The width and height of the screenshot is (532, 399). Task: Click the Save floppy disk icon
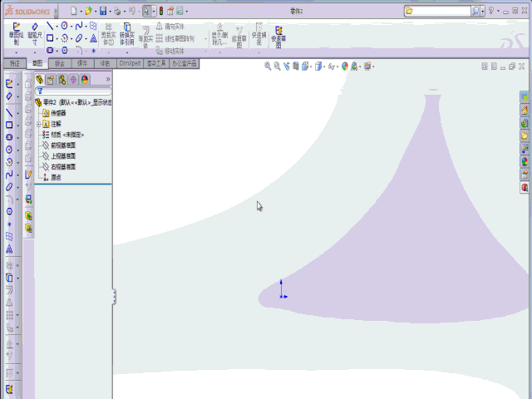click(103, 11)
